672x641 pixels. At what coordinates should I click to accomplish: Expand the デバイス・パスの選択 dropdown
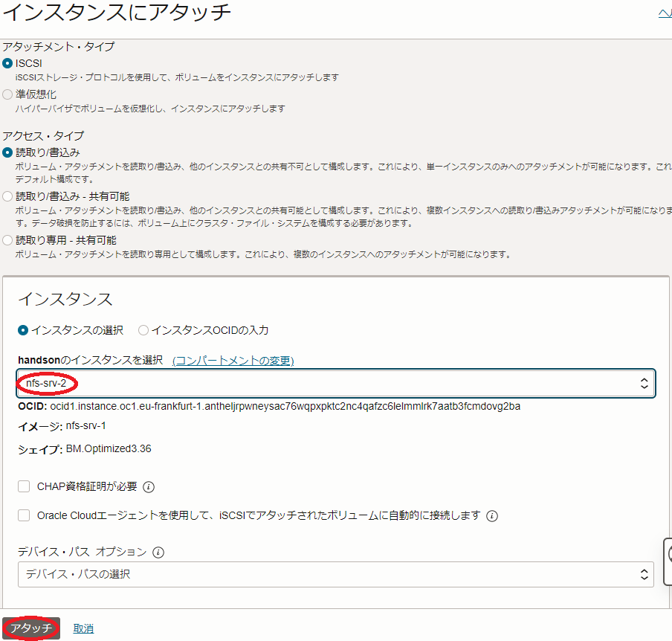[x=335, y=574]
